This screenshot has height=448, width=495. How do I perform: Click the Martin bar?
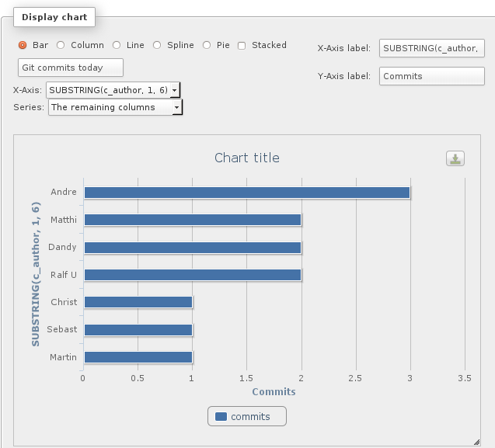click(x=138, y=357)
